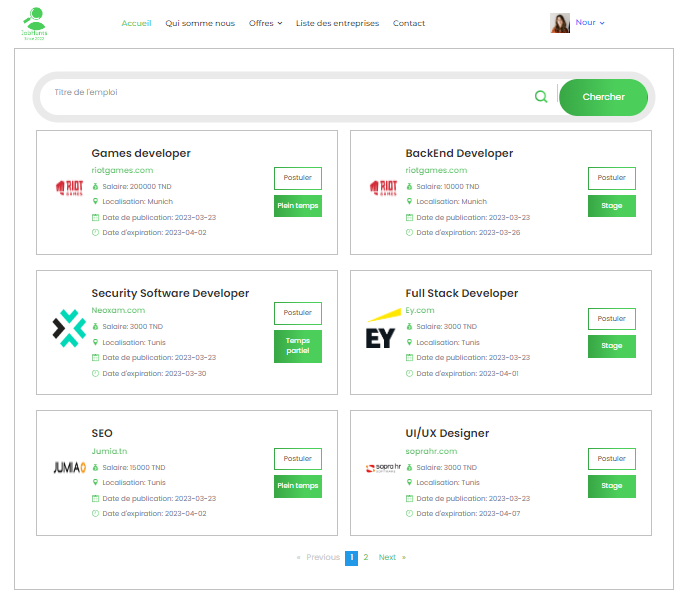Image resolution: width=697 pixels, height=604 pixels.
Task: Open the Nour user account dropdown
Action: [590, 22]
